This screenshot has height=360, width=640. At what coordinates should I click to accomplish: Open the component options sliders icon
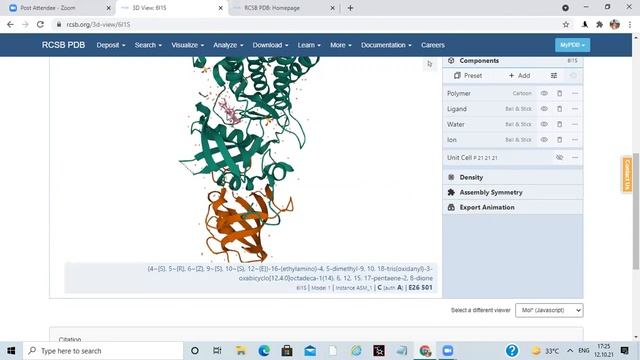pyautogui.click(x=554, y=76)
